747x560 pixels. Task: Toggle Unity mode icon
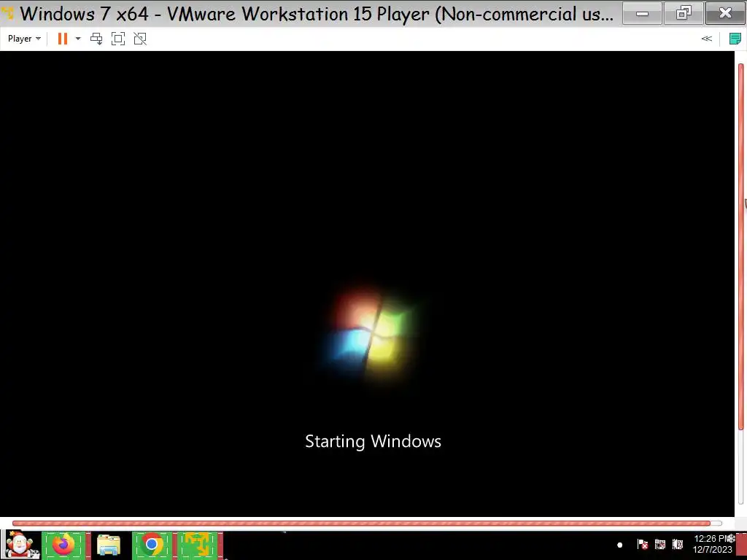click(x=140, y=39)
